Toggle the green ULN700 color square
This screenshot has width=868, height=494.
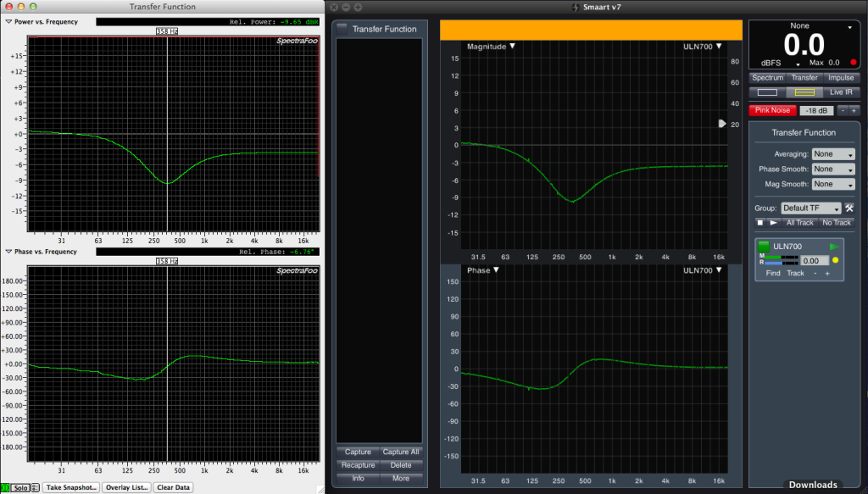coord(764,246)
